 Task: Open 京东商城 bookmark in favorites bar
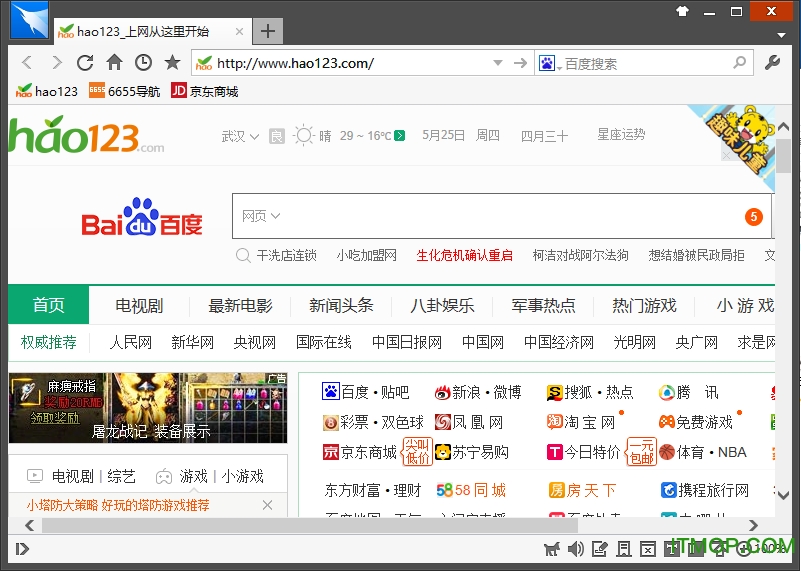(204, 91)
